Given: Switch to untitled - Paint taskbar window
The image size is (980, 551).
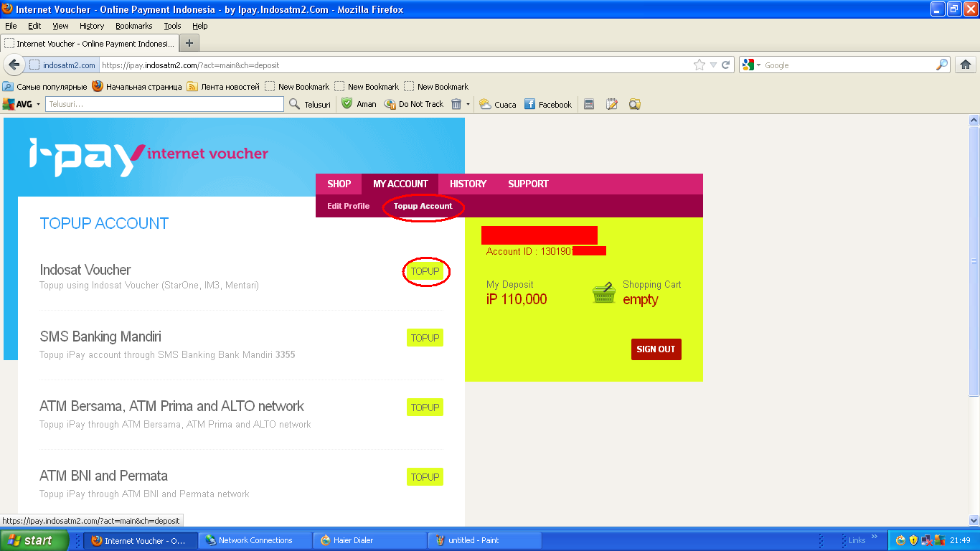Looking at the screenshot, I should [485, 540].
